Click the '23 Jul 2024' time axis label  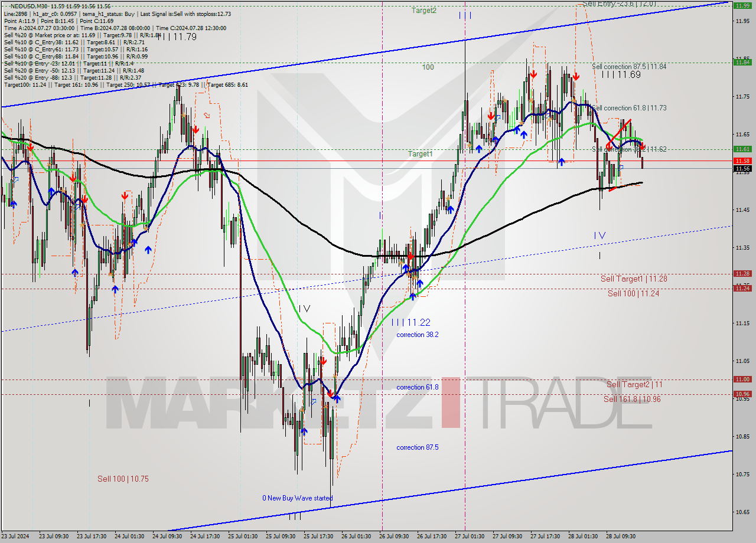15,537
